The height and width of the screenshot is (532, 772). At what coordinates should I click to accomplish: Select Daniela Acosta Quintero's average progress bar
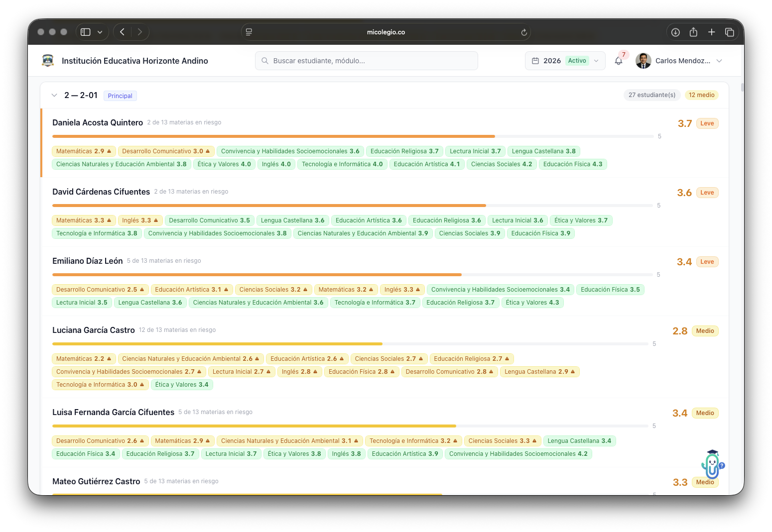point(353,136)
